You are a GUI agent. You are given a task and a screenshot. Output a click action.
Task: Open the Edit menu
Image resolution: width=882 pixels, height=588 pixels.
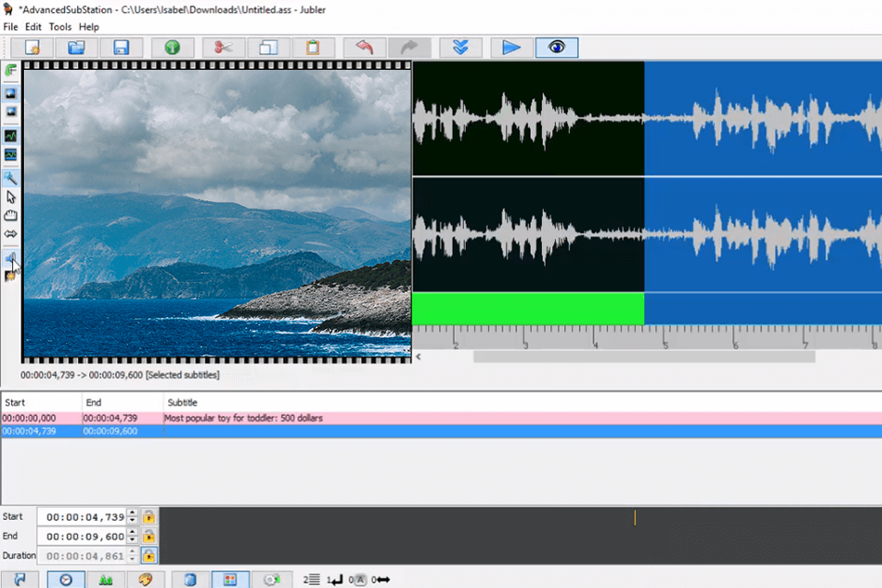tap(33, 27)
